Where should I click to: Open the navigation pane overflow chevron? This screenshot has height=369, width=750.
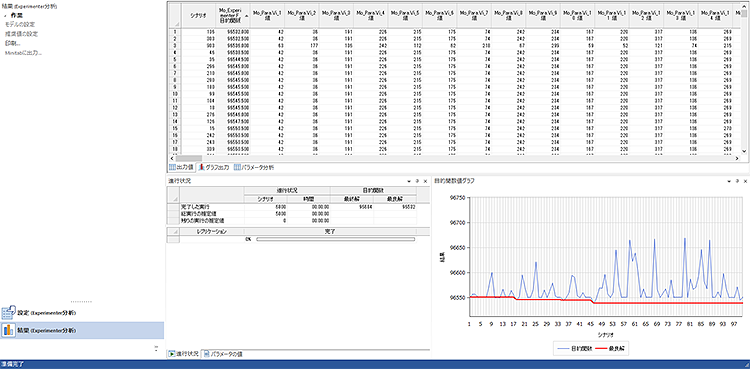[156, 348]
